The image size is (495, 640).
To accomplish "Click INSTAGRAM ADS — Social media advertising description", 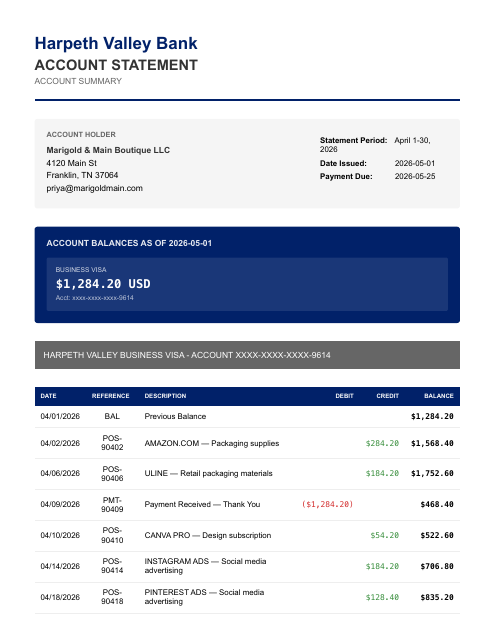I will (x=205, y=566).
